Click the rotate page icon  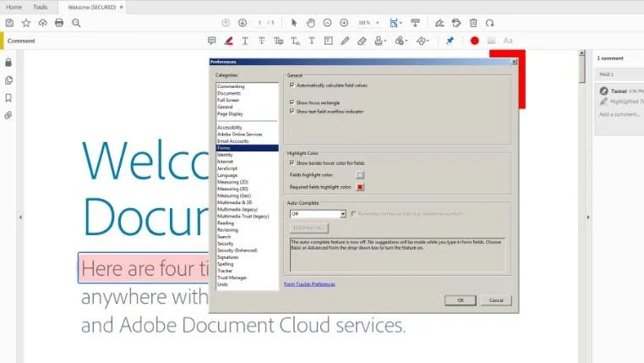[x=489, y=23]
